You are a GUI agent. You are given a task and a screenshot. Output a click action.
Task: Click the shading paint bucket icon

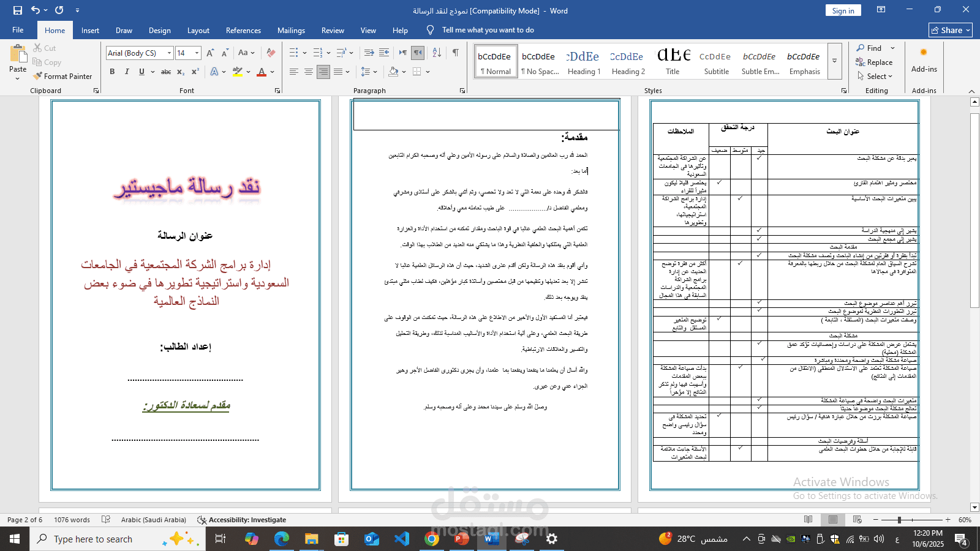[393, 72]
